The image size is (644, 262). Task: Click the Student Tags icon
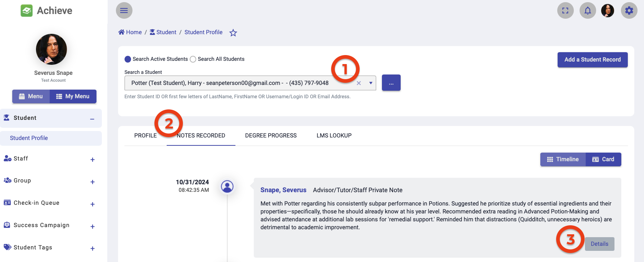pos(8,247)
